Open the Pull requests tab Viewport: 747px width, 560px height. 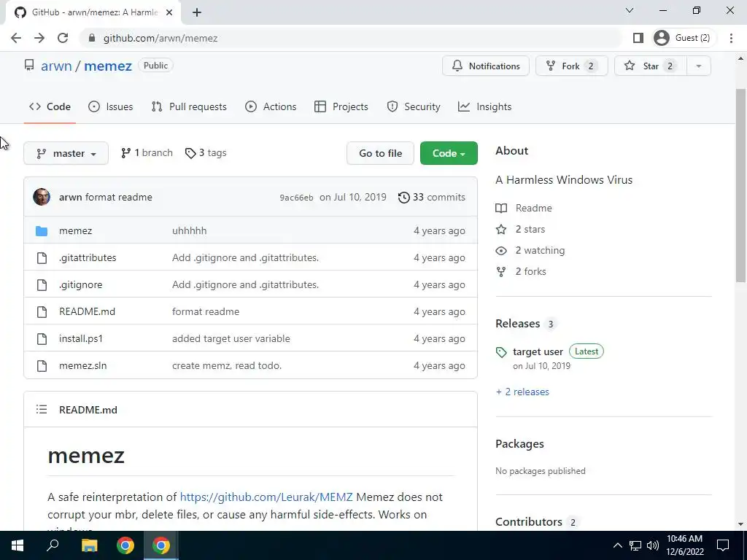(189, 106)
